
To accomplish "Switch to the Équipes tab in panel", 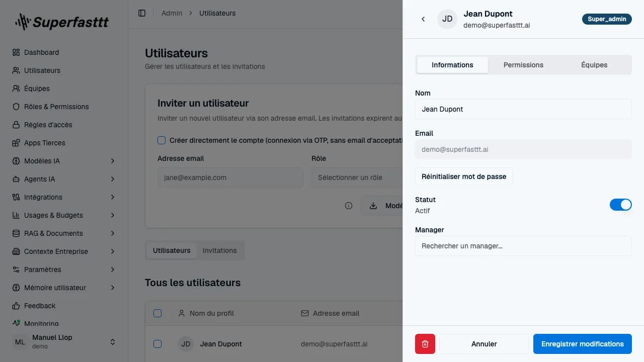I will click(x=594, y=65).
